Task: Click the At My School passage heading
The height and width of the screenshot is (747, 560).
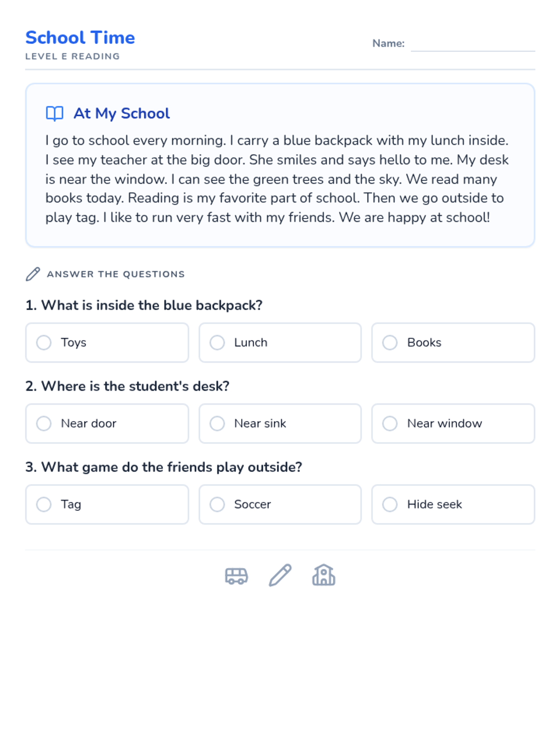Action: (122, 113)
